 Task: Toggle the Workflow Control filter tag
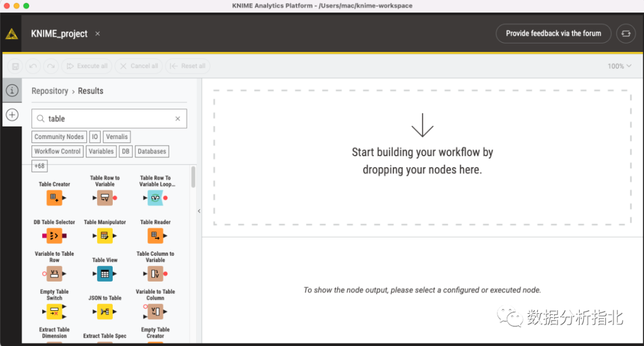pyautogui.click(x=57, y=151)
